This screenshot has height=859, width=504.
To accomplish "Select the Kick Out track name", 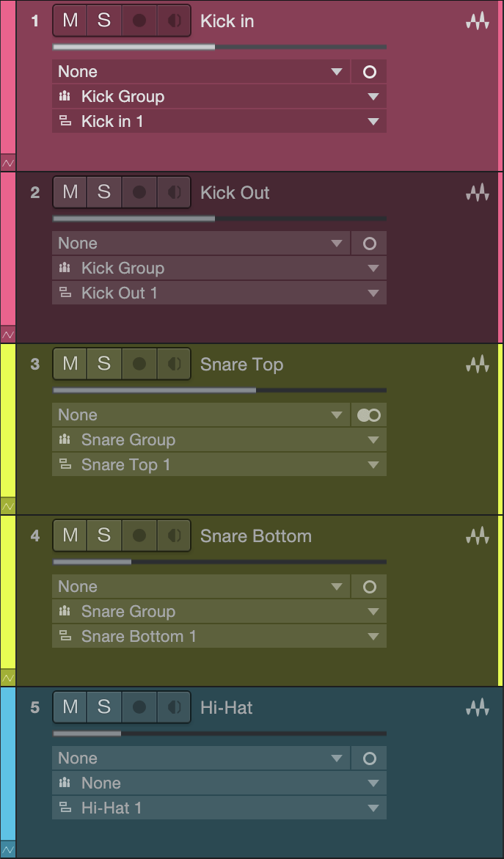I will [235, 193].
